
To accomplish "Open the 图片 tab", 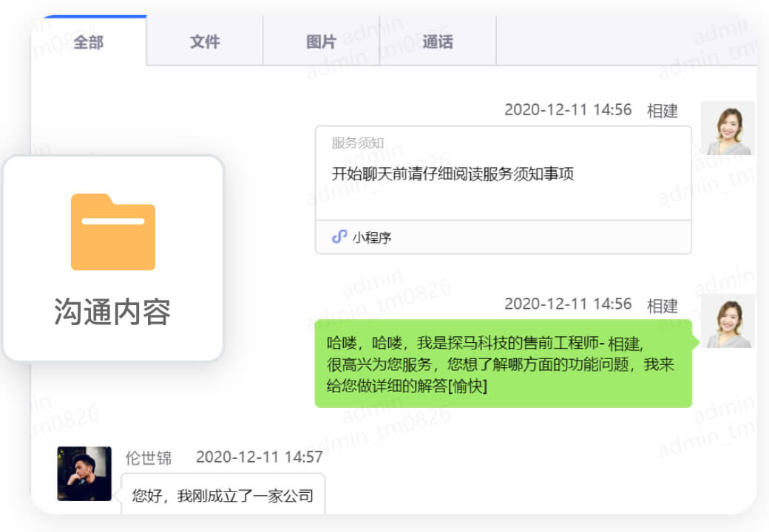I will pos(321,41).
